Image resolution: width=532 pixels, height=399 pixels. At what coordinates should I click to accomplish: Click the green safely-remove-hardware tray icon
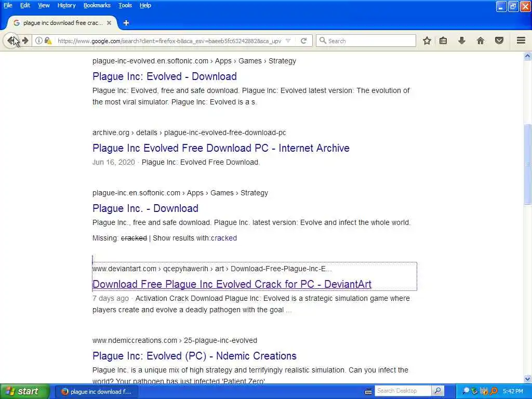point(475,391)
